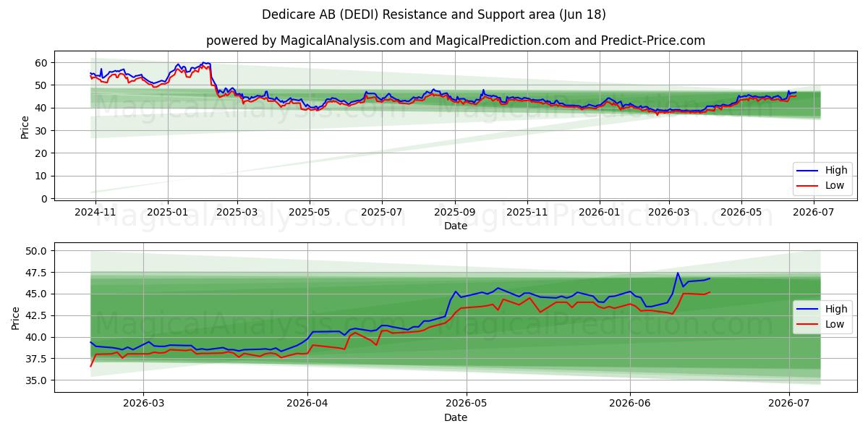Click the '0' price tick on top chart
868x434 pixels.
click(45, 198)
